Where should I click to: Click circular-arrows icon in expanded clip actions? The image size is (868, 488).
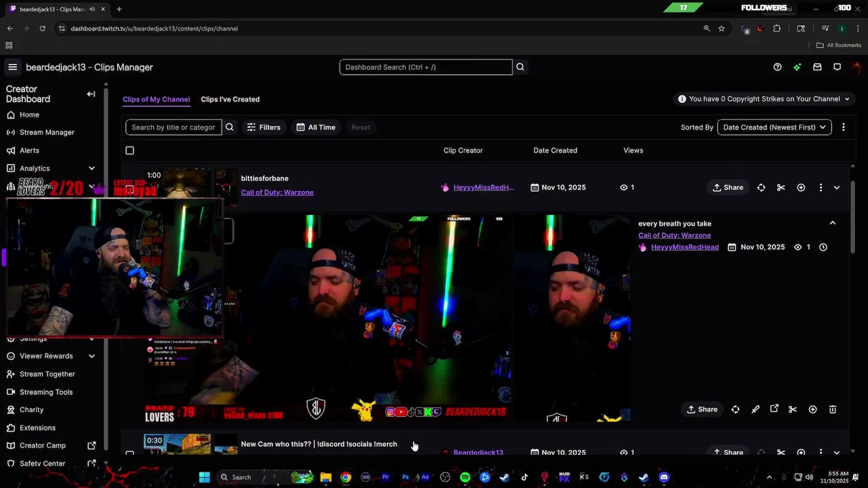[x=735, y=409]
